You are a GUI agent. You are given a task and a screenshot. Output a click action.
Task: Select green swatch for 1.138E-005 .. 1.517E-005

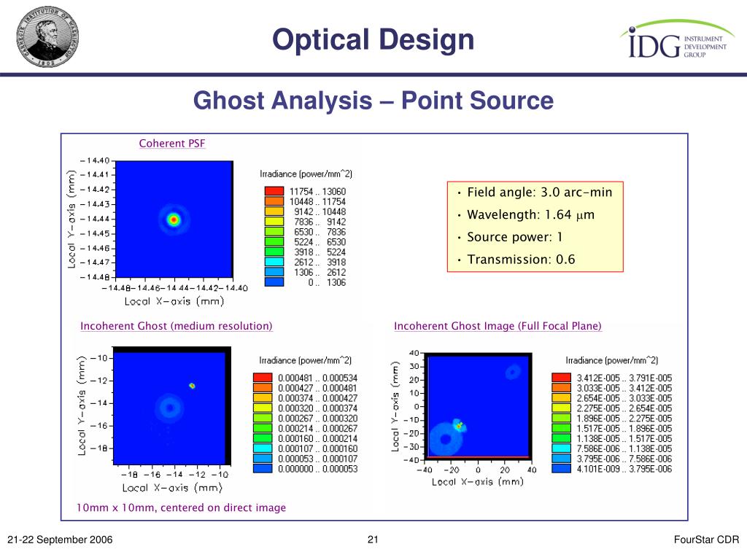(561, 438)
